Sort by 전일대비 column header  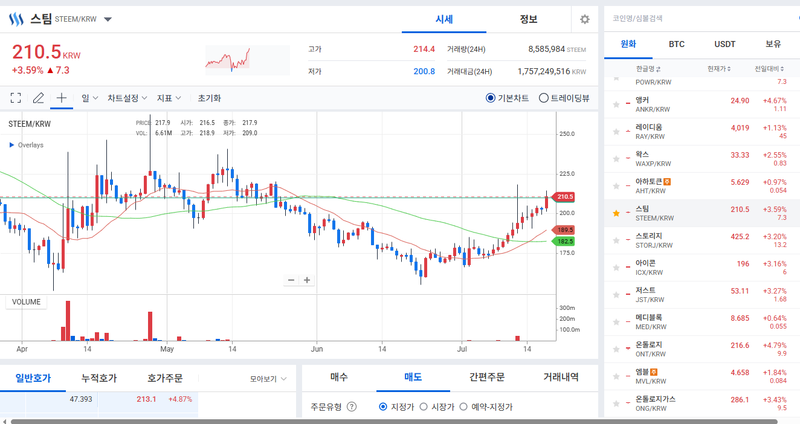pos(769,69)
